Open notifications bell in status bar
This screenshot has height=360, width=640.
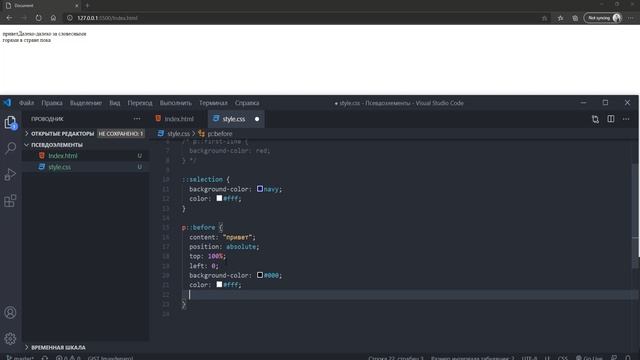coord(628,358)
